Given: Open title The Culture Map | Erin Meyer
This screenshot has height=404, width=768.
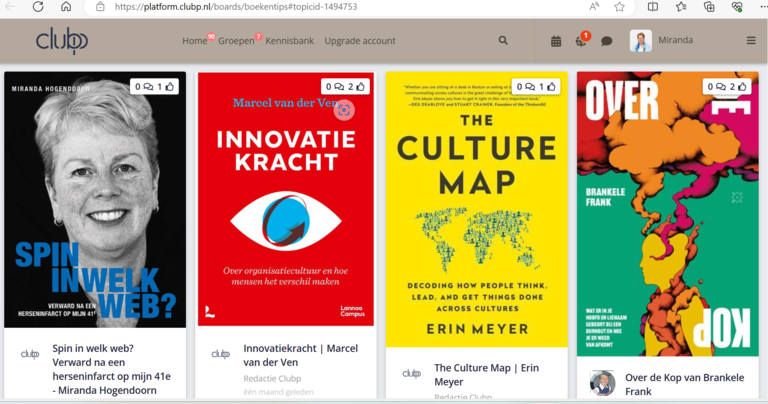Looking at the screenshot, I should (486, 375).
